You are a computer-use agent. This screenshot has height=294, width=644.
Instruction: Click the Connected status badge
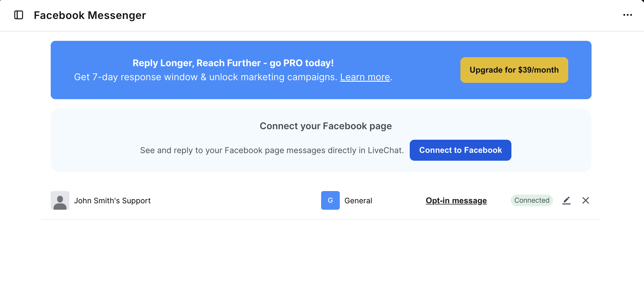tap(532, 200)
